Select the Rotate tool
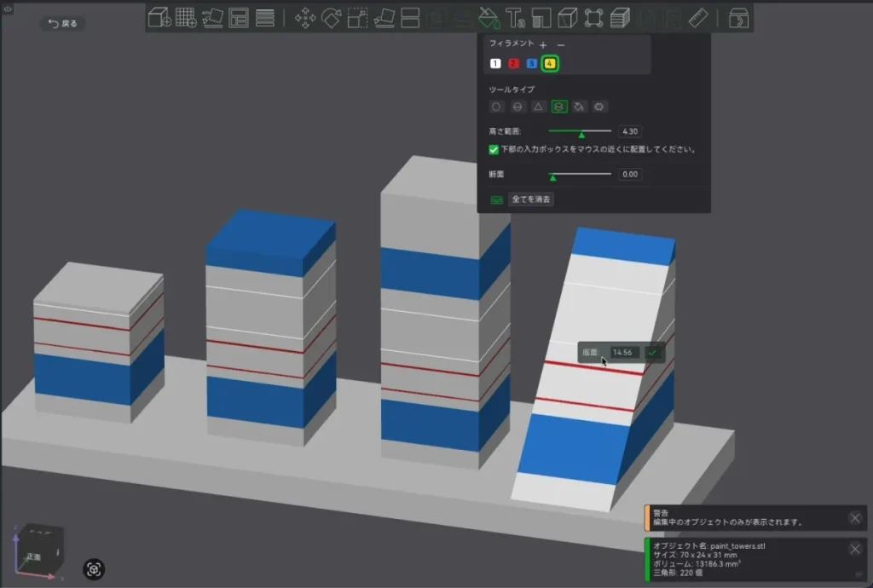Viewport: 873px width, 588px height. point(332,18)
